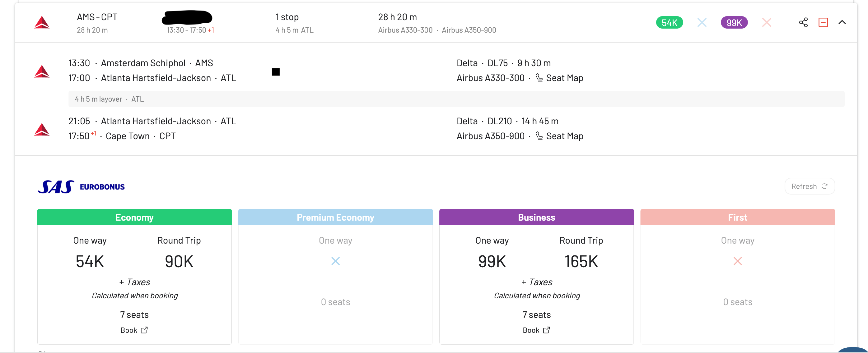Click the refresh arrows icon next to Refresh
The image size is (868, 353).
pos(824,186)
